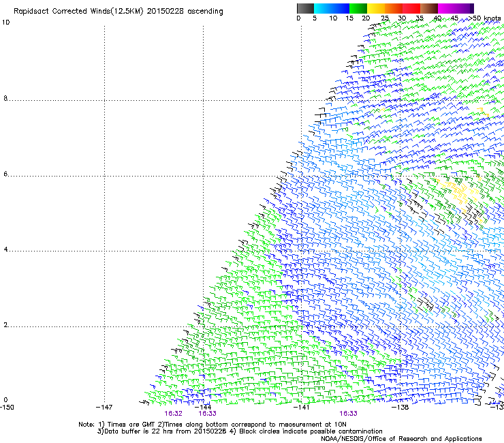Click the purple '16:33' time right of -141
Image resolution: width=504 pixels, height=443 pixels.
(x=349, y=414)
